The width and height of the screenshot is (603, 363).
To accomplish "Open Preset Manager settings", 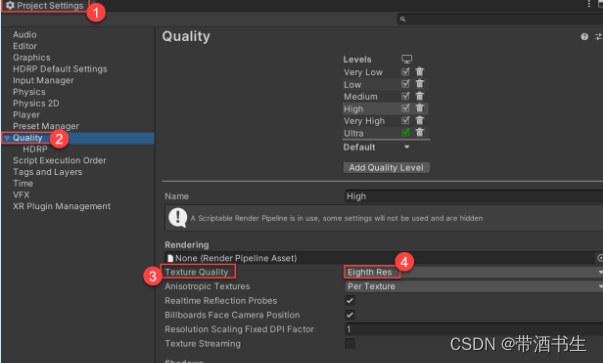I will [x=46, y=126].
